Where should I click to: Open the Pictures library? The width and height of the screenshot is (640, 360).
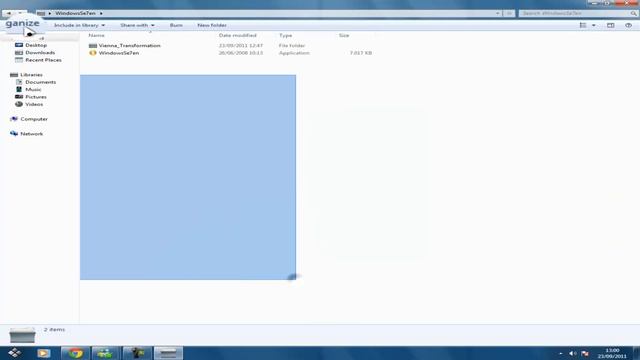[x=36, y=97]
